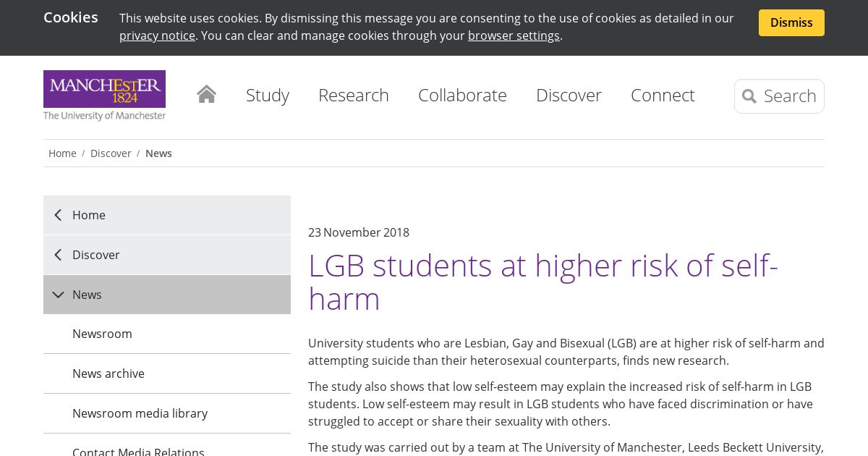Click the University of Manchester logo
Viewport: 868px width, 456px height.
(104, 95)
